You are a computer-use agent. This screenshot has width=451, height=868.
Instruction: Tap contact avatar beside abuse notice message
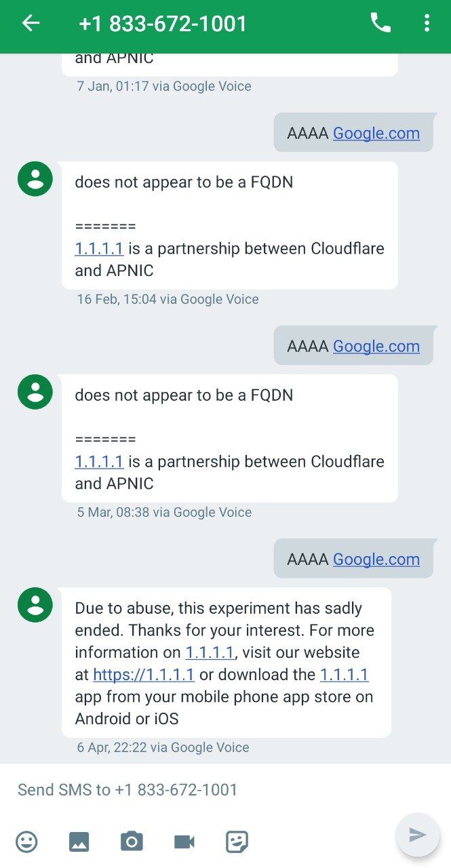pos(35,605)
